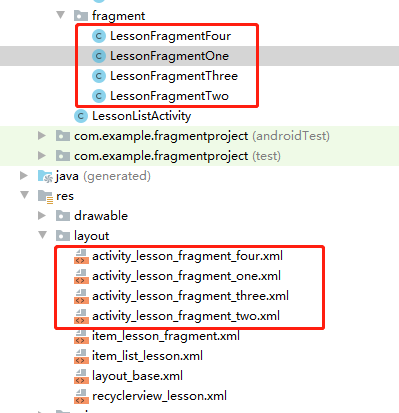Expand the drawable folder arrow
The height and width of the screenshot is (413, 399).
coord(42,215)
